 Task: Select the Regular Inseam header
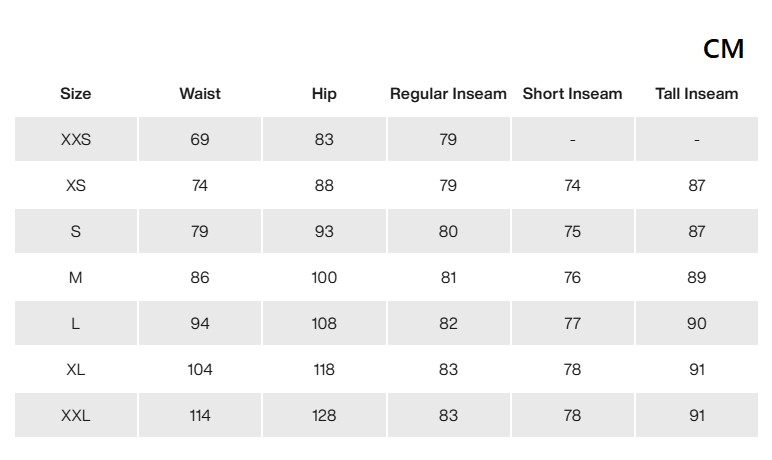tap(448, 94)
